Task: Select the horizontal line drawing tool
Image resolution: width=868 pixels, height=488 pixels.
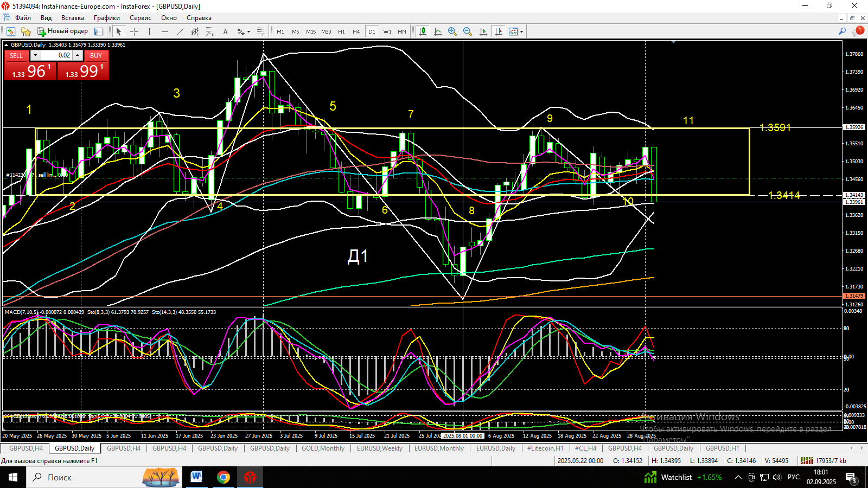Action: click(x=165, y=31)
